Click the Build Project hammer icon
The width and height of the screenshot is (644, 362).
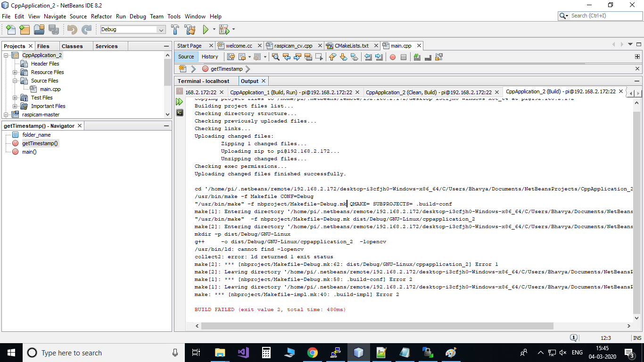[x=175, y=29]
